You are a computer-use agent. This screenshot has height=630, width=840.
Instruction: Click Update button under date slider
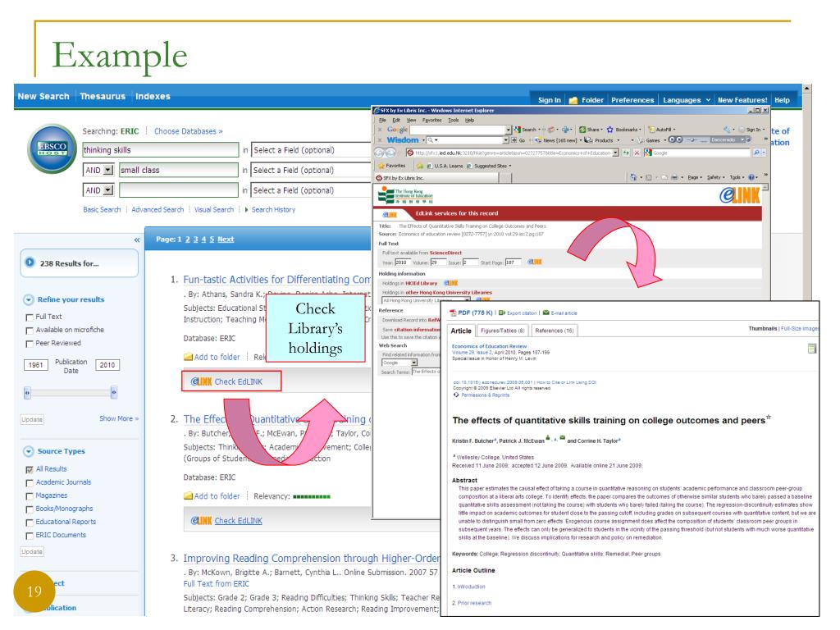(x=32, y=419)
